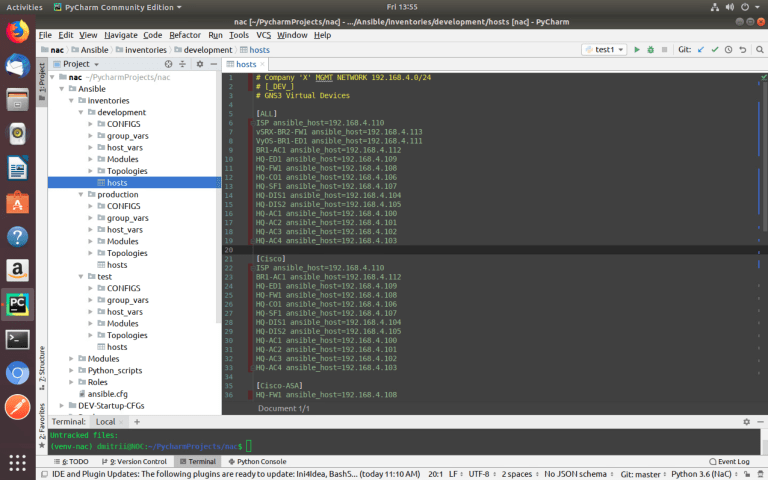This screenshot has height=480, width=768.
Task: Click the Project tree vertical scrollbar
Action: coord(218,196)
